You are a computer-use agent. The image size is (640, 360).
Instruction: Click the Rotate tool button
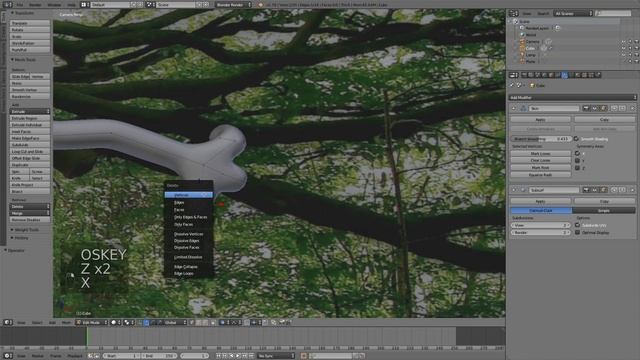pyautogui.click(x=30, y=30)
